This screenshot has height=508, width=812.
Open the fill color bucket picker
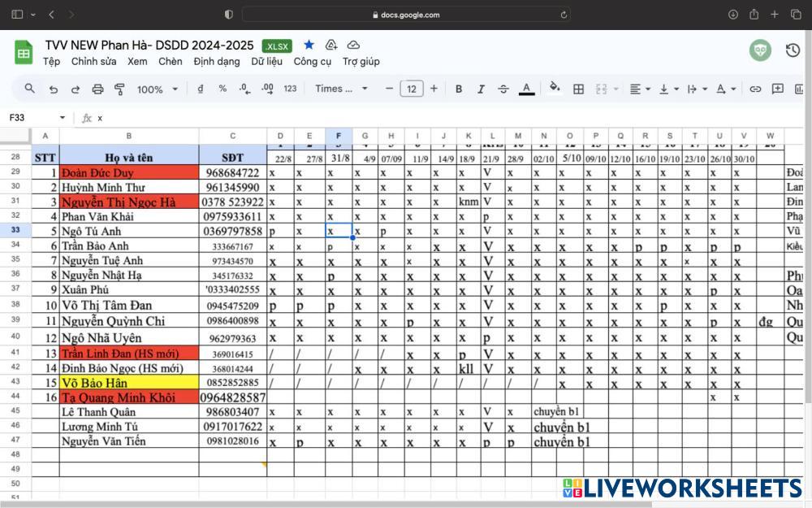[555, 88]
